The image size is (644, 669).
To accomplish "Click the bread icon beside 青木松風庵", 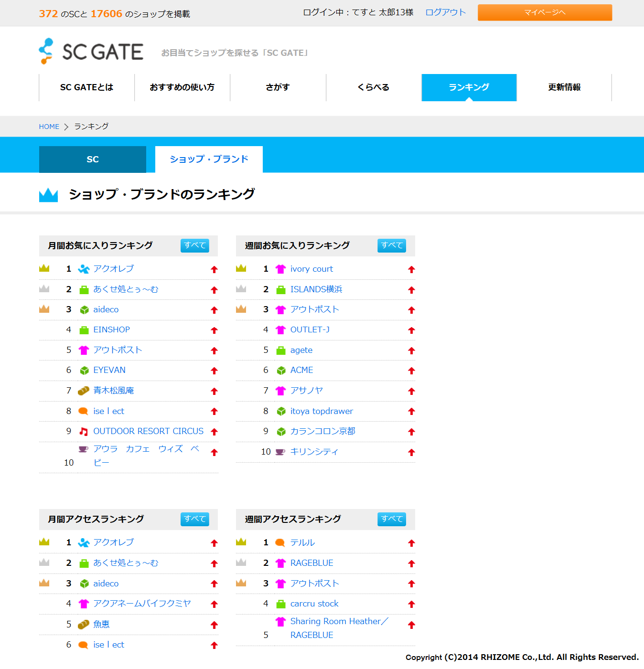I will click(84, 391).
